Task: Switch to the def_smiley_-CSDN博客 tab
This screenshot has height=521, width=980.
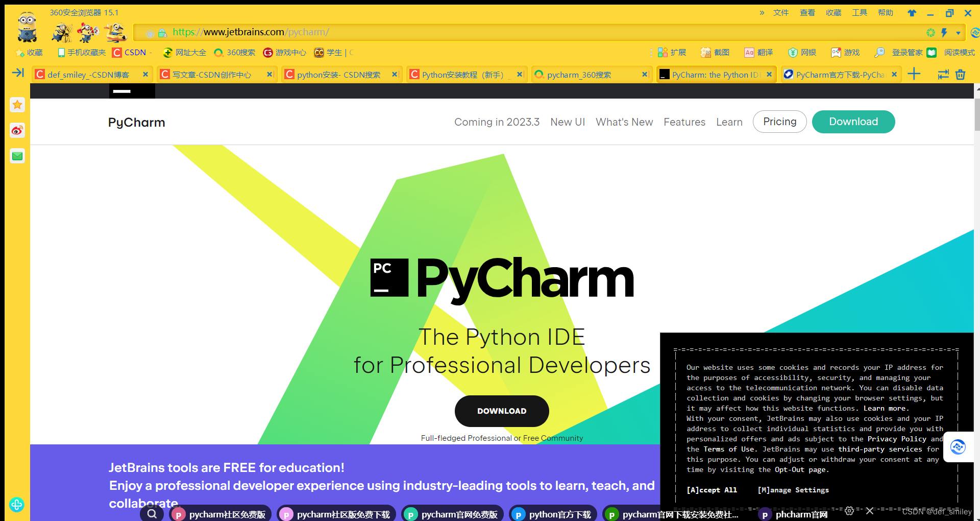Action: tap(88, 75)
